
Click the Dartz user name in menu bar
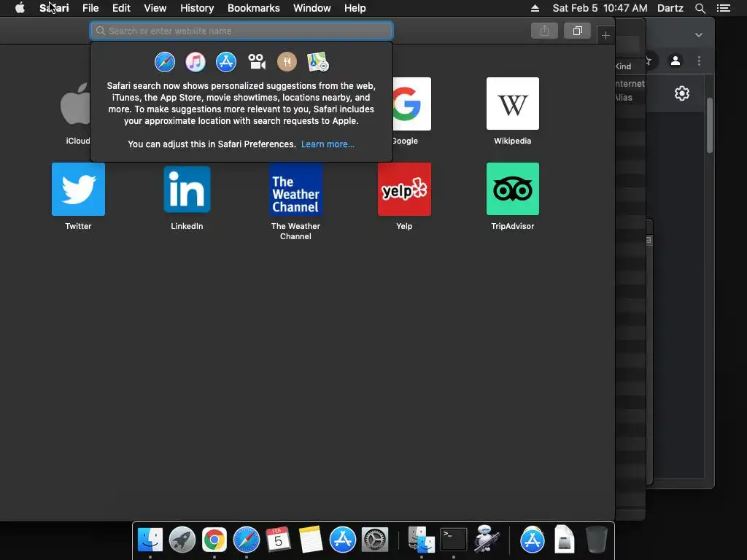(670, 8)
